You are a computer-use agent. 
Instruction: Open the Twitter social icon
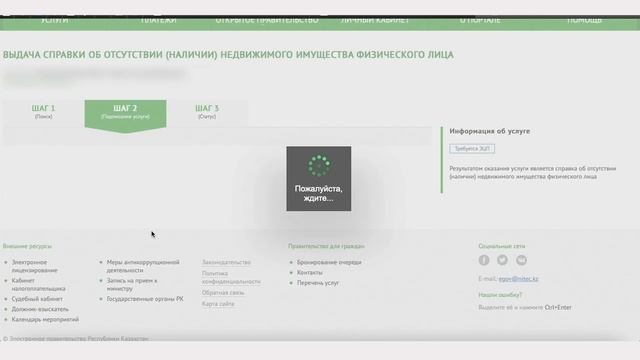tap(502, 260)
